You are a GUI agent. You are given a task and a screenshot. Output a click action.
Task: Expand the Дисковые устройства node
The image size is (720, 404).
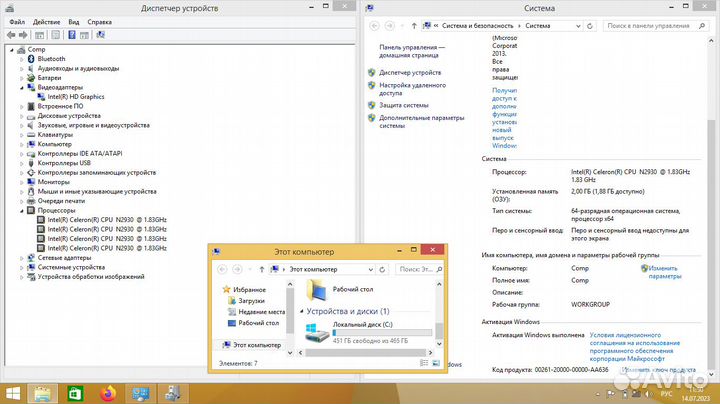22,116
